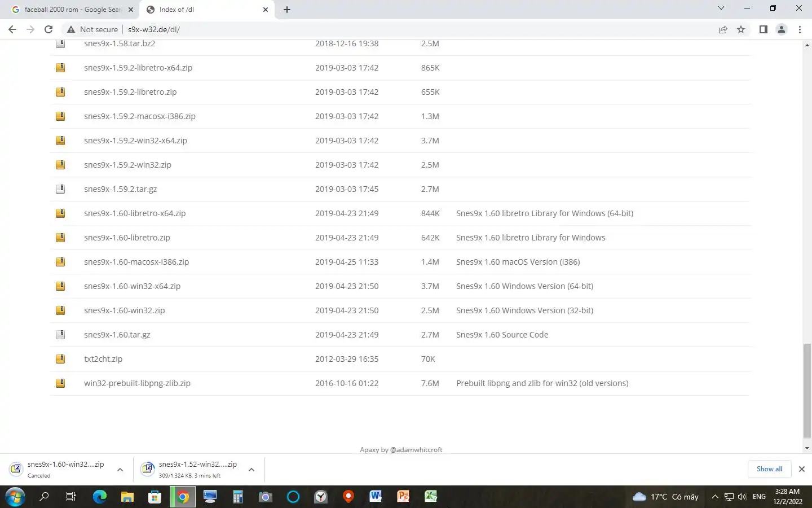Show hidden system tray icons
The height and width of the screenshot is (508, 812).
715,497
